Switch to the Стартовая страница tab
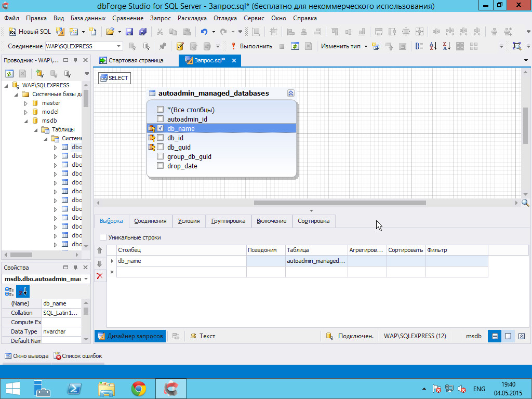Viewport: 532px width, 399px height. click(x=131, y=60)
